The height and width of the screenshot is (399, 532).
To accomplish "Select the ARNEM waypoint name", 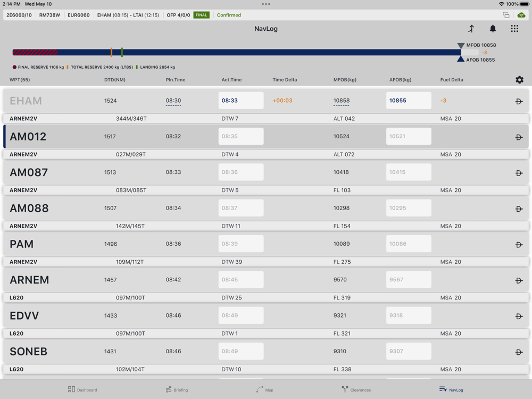I will pos(29,280).
